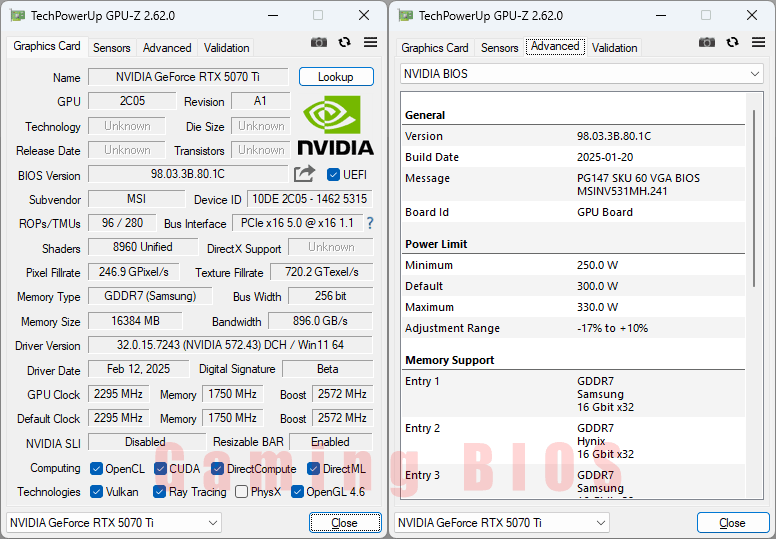Click the NVIDIA SLI Disabled field

[146, 442]
